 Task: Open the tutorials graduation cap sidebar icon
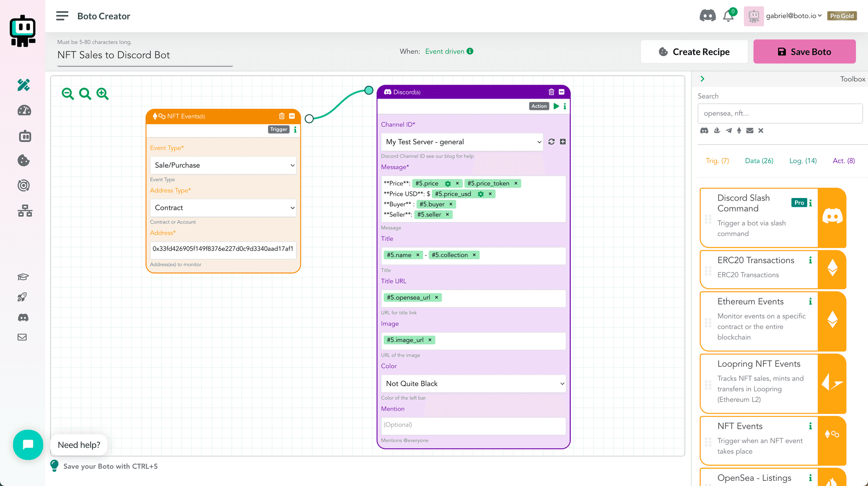coord(23,277)
